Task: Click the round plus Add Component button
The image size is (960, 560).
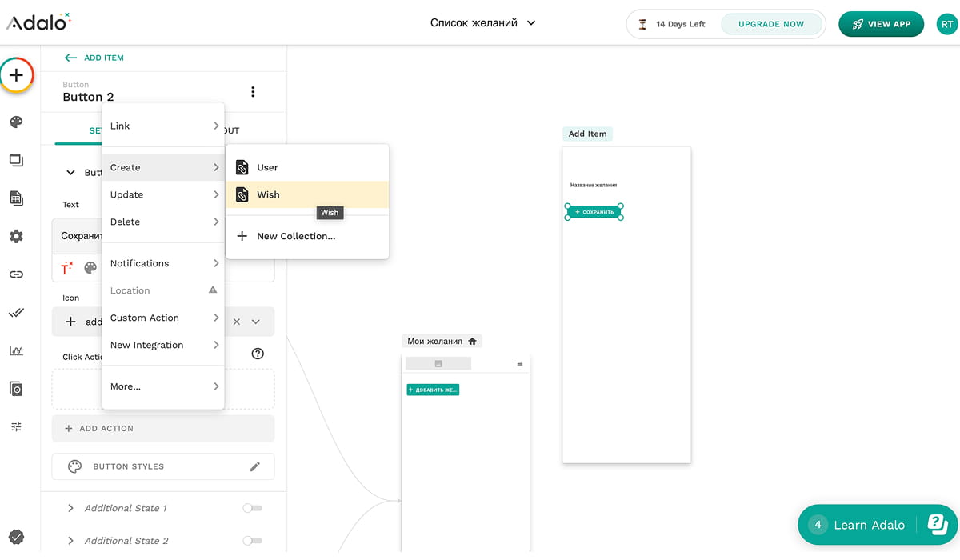Action: (x=17, y=75)
